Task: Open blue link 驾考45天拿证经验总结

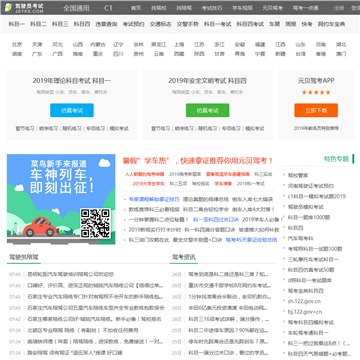Action: (251, 239)
